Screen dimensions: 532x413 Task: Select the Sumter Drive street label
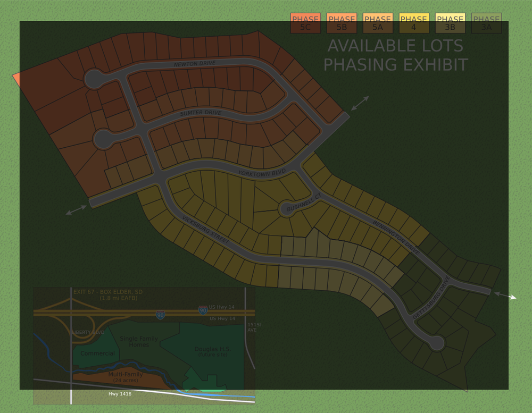click(201, 113)
